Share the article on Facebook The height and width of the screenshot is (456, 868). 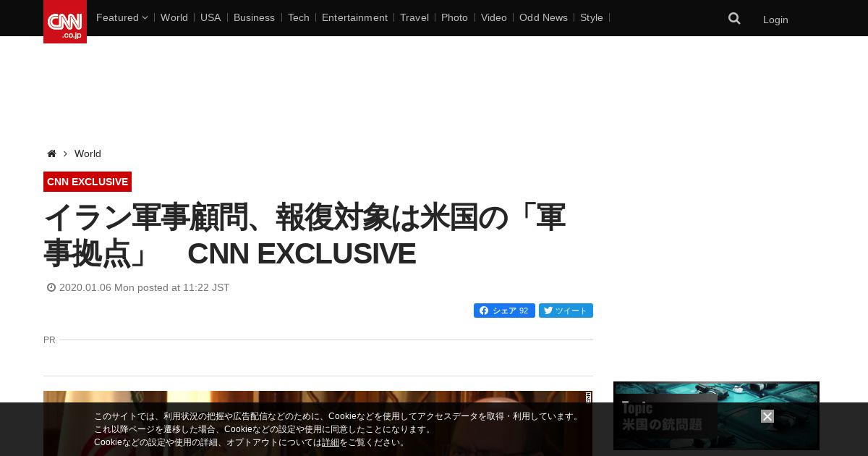pos(504,311)
